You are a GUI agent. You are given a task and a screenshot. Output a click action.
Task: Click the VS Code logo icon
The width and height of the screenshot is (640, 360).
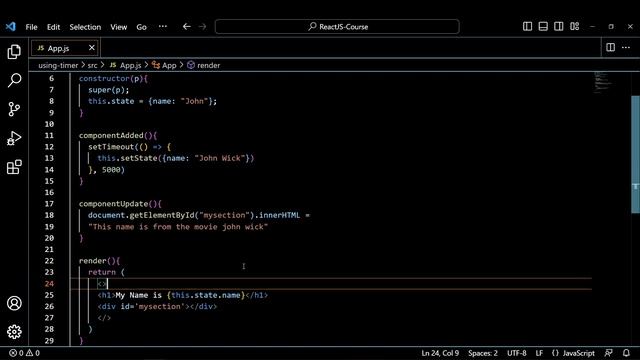click(x=11, y=27)
